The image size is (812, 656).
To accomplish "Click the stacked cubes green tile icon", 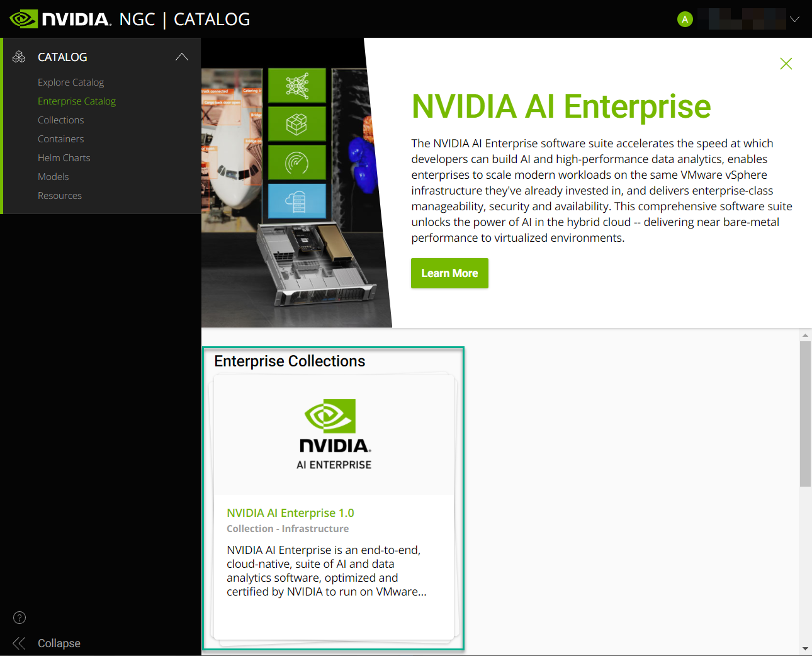I will [x=297, y=124].
